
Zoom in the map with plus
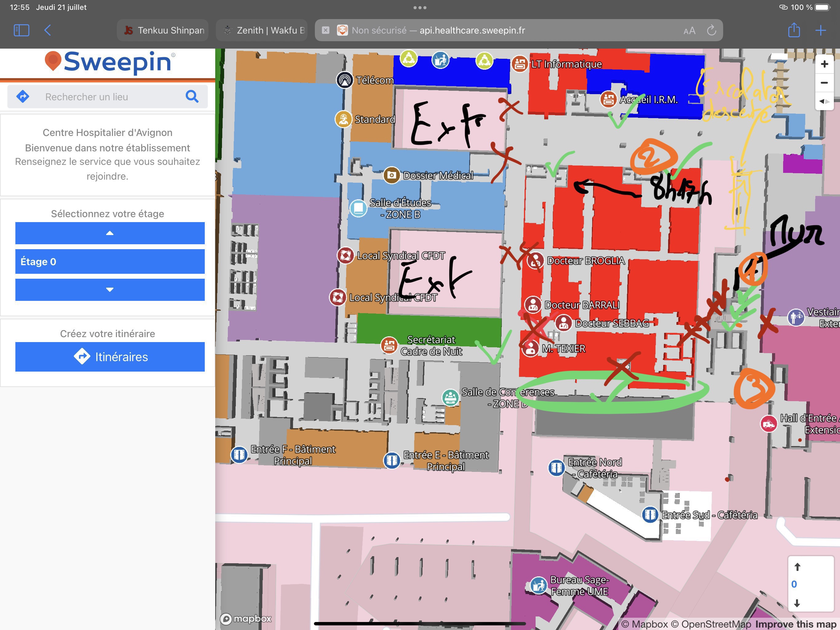[x=824, y=64]
